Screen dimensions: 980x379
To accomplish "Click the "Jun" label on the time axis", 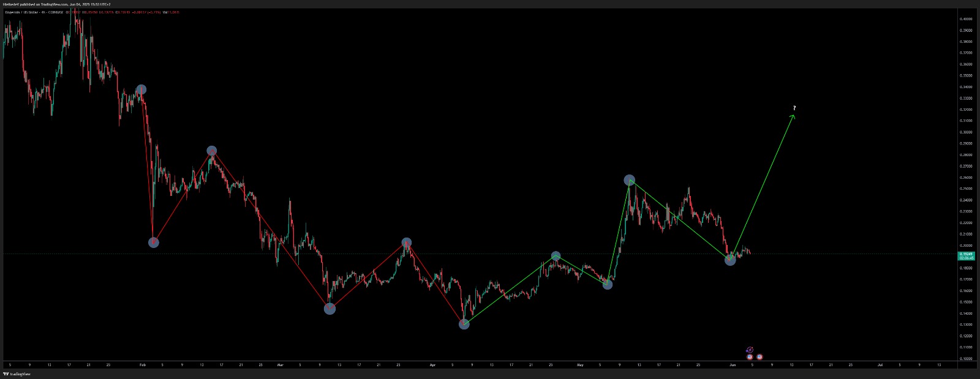I will point(733,365).
